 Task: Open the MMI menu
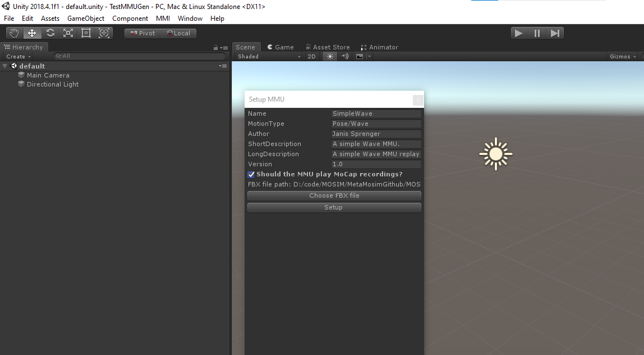(163, 19)
